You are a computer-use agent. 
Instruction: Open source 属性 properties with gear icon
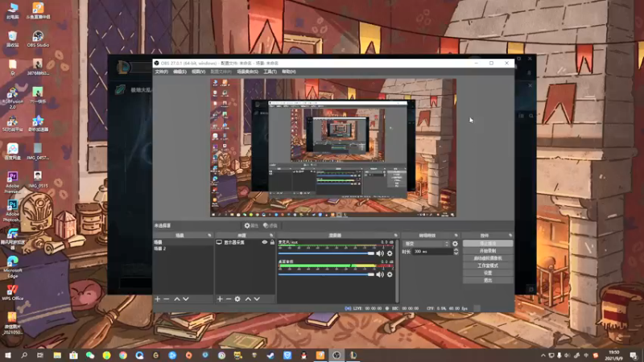[251, 225]
